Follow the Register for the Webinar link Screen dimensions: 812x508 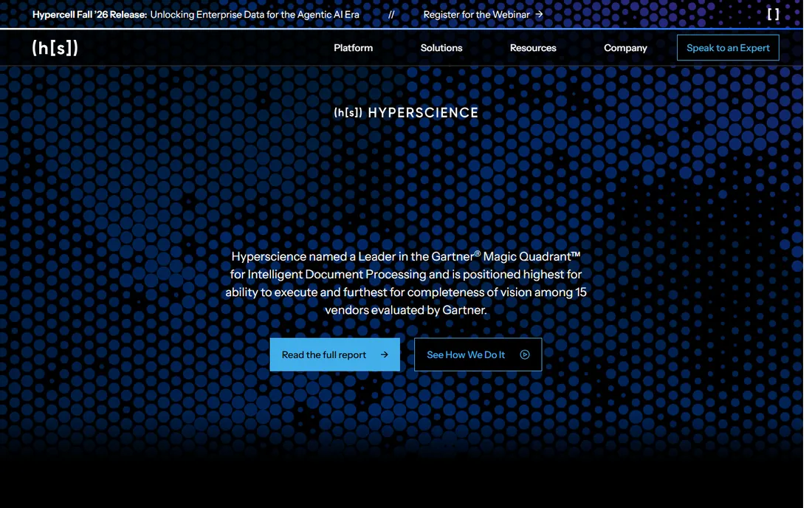[x=483, y=15]
